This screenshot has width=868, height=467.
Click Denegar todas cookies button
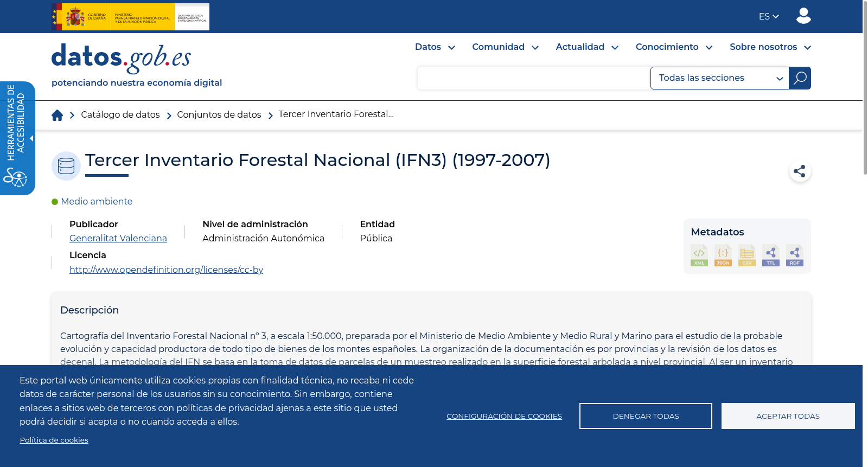point(646,416)
